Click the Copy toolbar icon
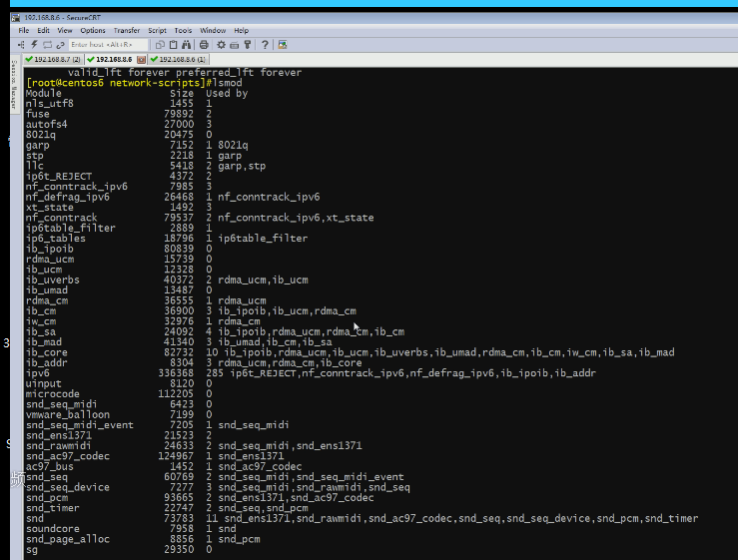This screenshot has height=560, width=738. coord(160,45)
